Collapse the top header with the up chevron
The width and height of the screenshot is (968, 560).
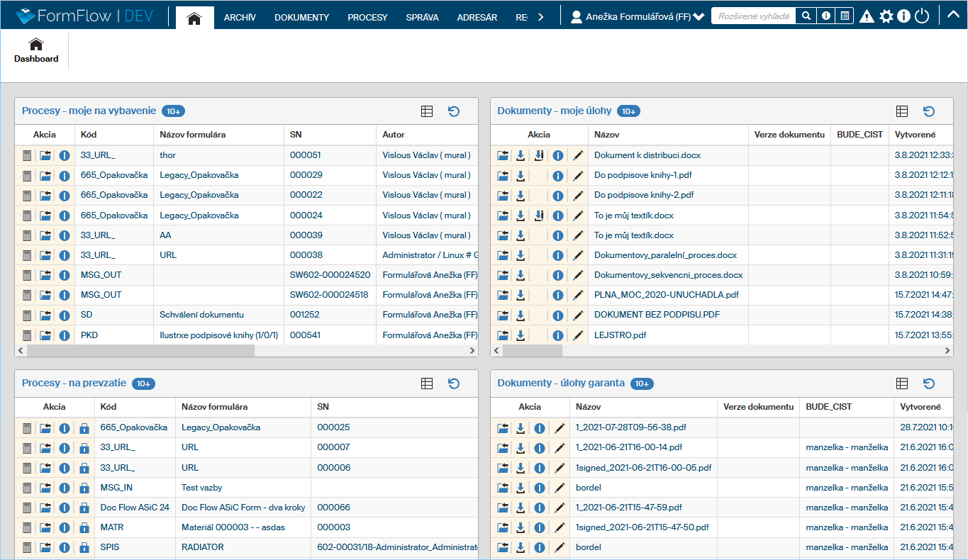(952, 15)
